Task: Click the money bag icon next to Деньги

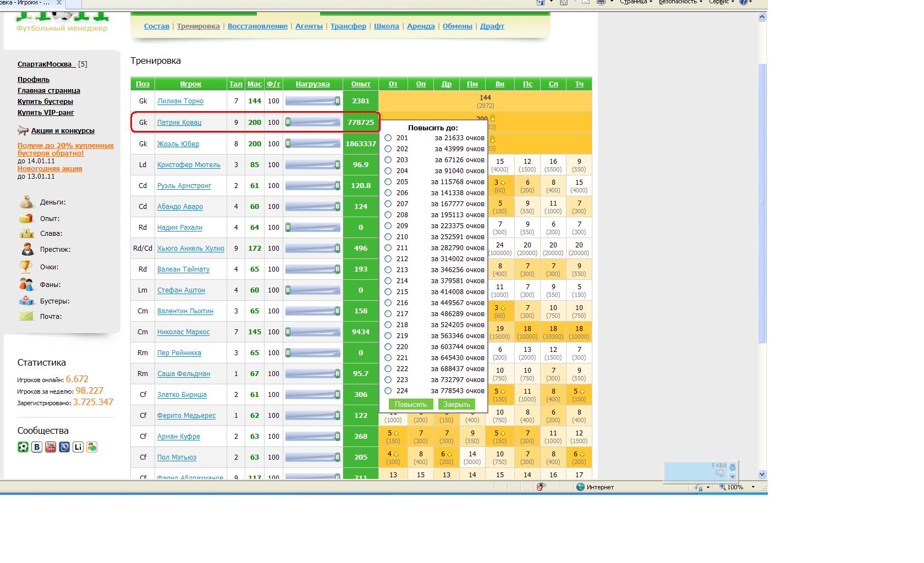Action: tap(26, 202)
